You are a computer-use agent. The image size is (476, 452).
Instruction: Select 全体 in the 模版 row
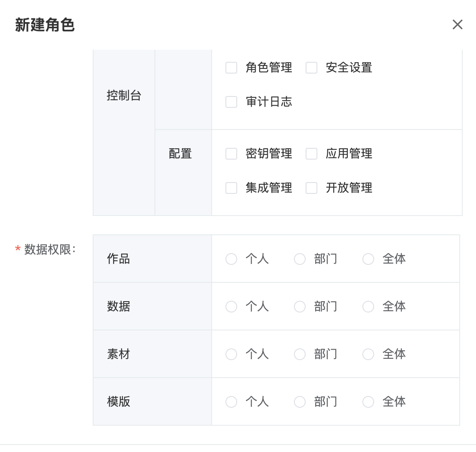pos(368,402)
